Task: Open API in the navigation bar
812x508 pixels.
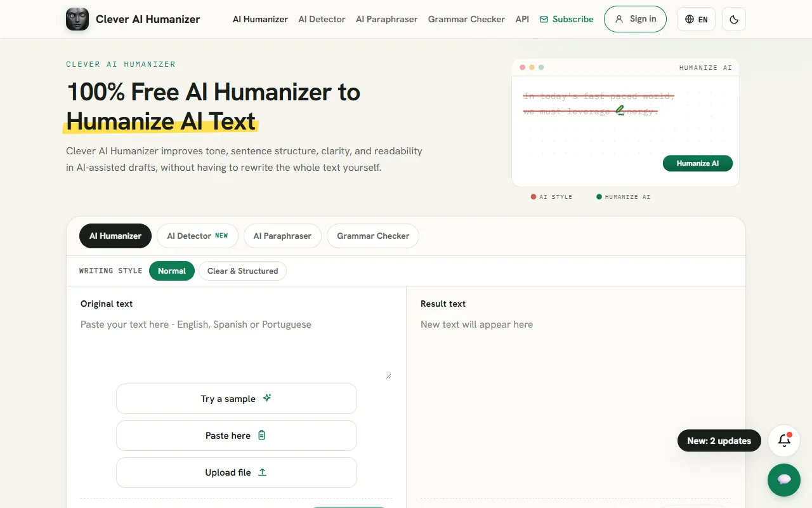Action: coord(522,19)
